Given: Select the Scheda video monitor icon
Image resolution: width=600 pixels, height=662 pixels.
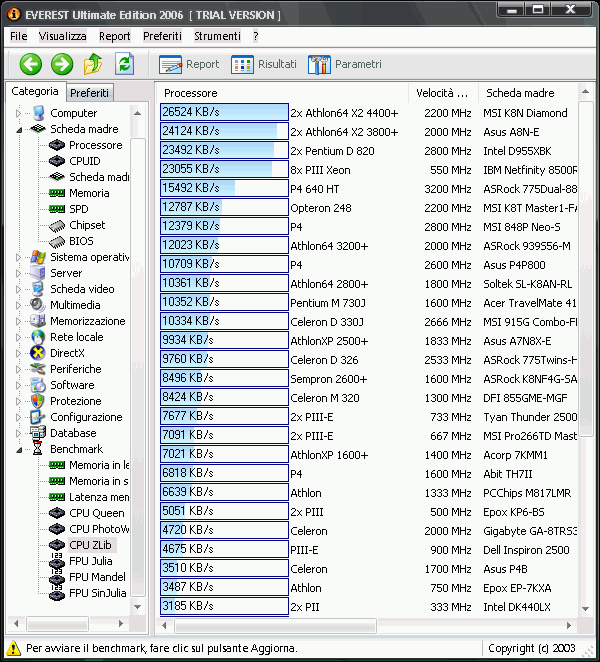Looking at the screenshot, I should click(x=38, y=289).
